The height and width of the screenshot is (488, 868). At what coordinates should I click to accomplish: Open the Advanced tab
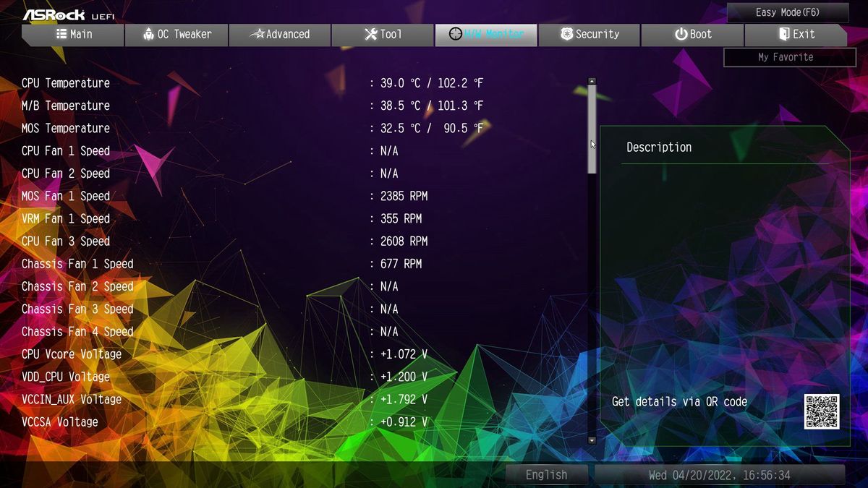[x=280, y=35]
